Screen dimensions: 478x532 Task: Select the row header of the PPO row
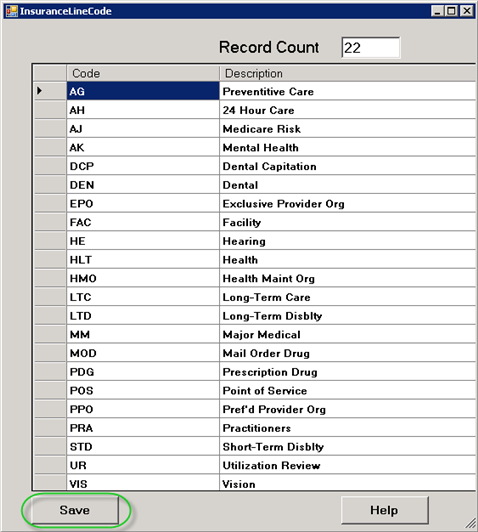coord(50,409)
